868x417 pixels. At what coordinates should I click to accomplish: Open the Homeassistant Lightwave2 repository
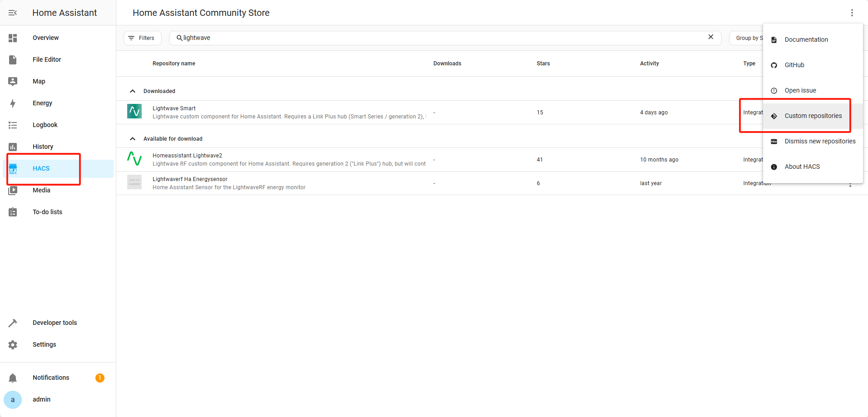pyautogui.click(x=187, y=156)
